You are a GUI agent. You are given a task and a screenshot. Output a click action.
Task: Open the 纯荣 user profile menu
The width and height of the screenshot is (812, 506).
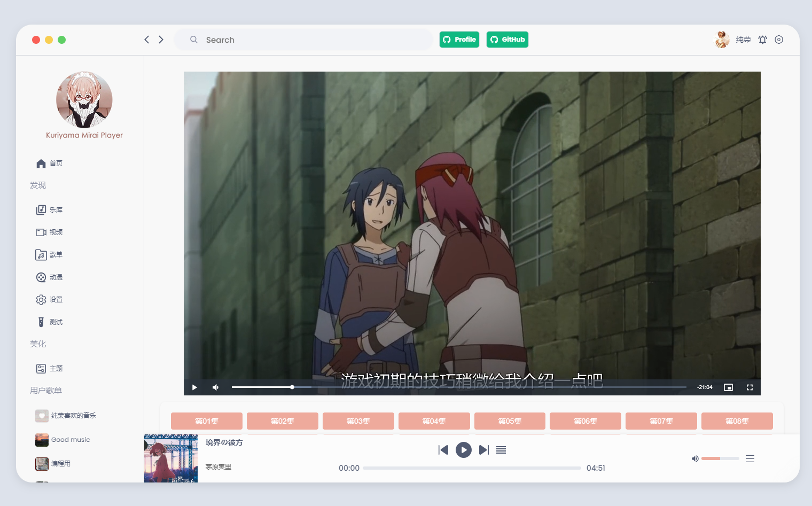pyautogui.click(x=743, y=40)
